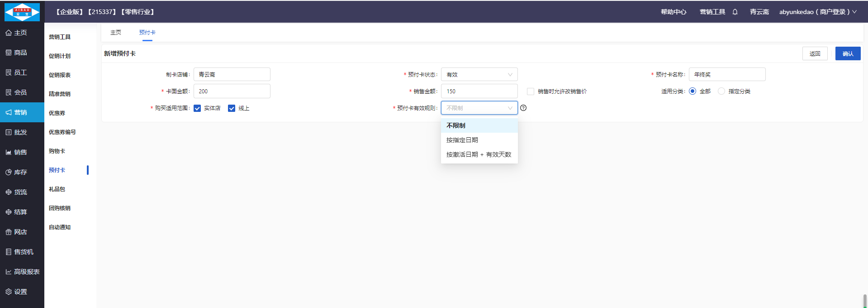Viewport: 868px width, 308px height.
Task: Enable 销售时允许改销售价 checkbox
Action: [531, 91]
